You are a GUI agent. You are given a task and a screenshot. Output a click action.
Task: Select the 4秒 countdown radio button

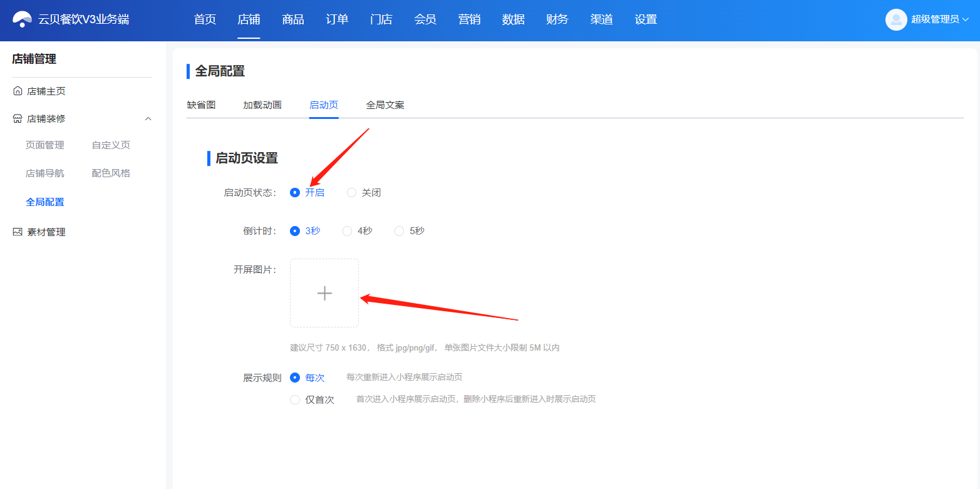click(x=347, y=231)
